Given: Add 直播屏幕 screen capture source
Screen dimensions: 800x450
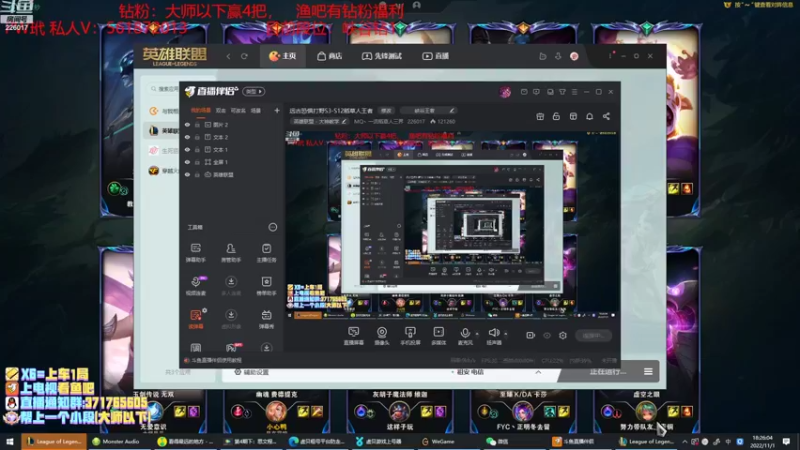Looking at the screenshot, I should (353, 336).
